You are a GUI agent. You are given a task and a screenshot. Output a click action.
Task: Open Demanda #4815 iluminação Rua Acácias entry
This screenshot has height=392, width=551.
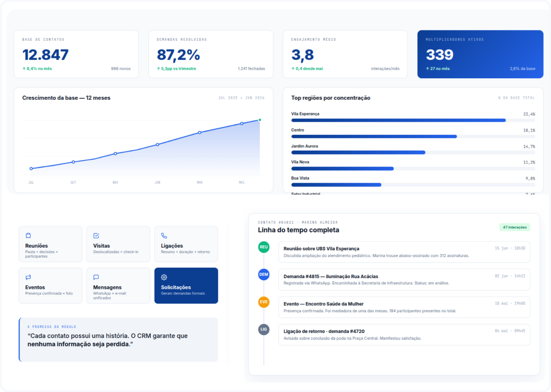click(x=404, y=280)
